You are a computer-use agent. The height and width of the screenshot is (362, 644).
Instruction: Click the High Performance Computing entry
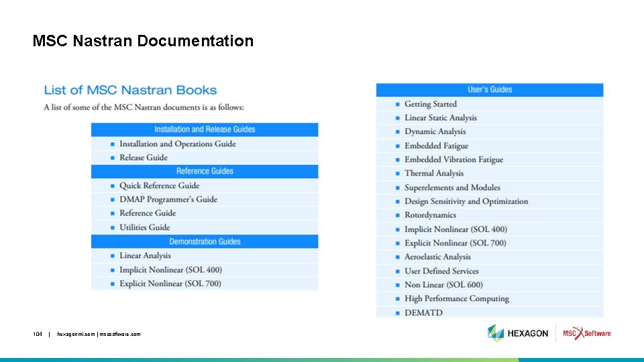pyautogui.click(x=456, y=299)
